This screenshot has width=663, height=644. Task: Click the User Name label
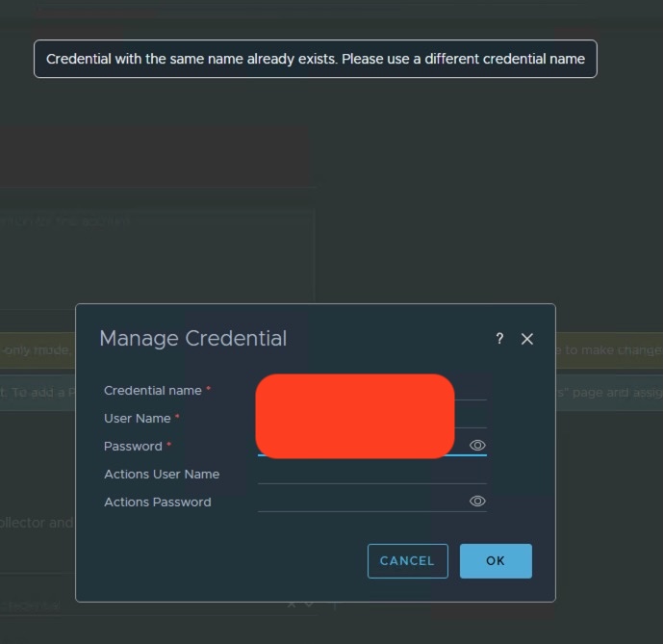coord(138,419)
